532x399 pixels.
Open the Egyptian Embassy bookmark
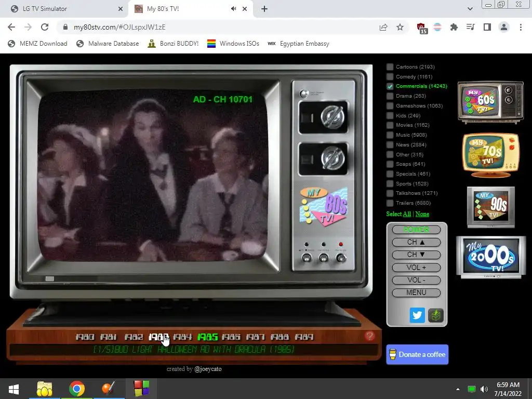coord(299,44)
